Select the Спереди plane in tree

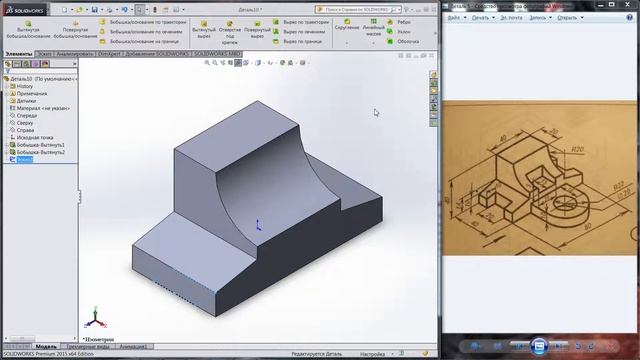[x=23, y=116]
